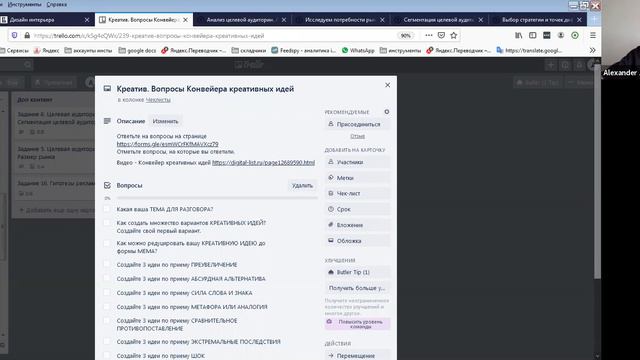Viewport: 640px width, 360px height.
Task: Open the Firefox account icon
Action: (x=561, y=36)
